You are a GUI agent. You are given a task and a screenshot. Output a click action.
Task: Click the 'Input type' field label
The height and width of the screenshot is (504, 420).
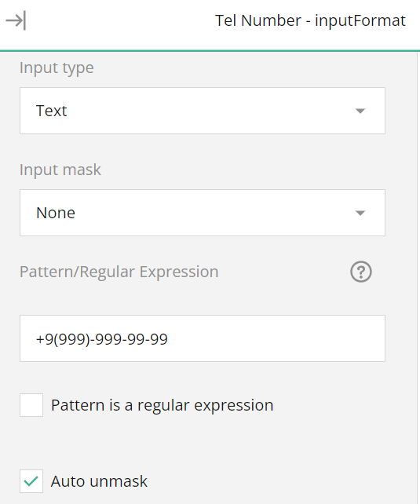[x=57, y=68]
